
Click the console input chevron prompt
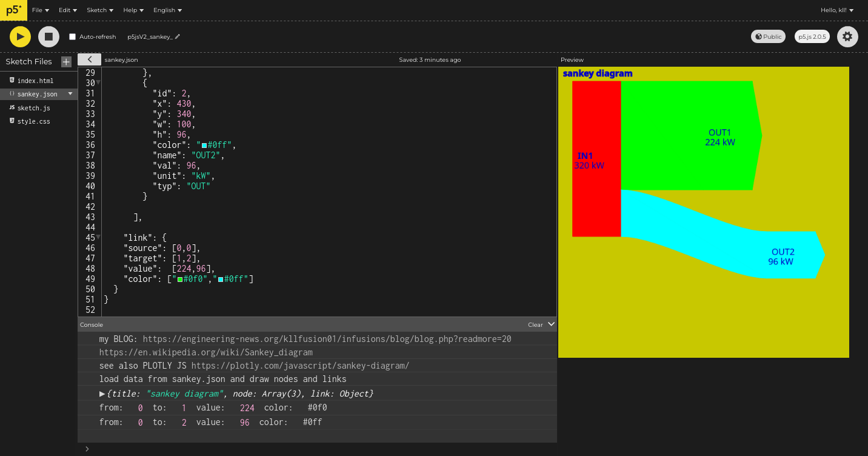tap(87, 449)
